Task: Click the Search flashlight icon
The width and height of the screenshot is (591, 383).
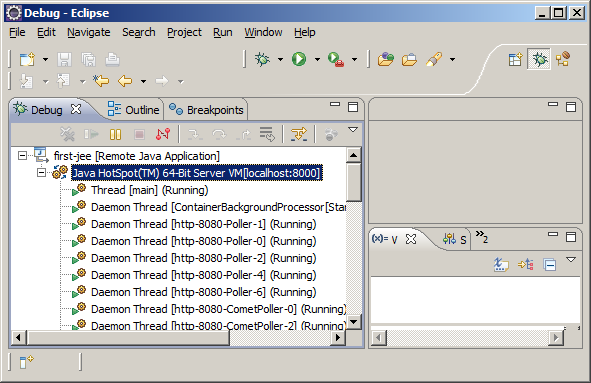Action: pyautogui.click(x=434, y=59)
